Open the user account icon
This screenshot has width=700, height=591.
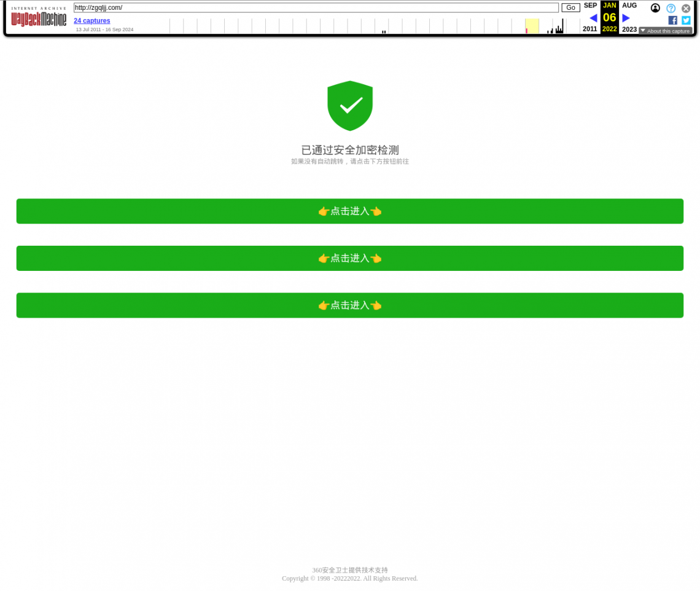(x=655, y=8)
